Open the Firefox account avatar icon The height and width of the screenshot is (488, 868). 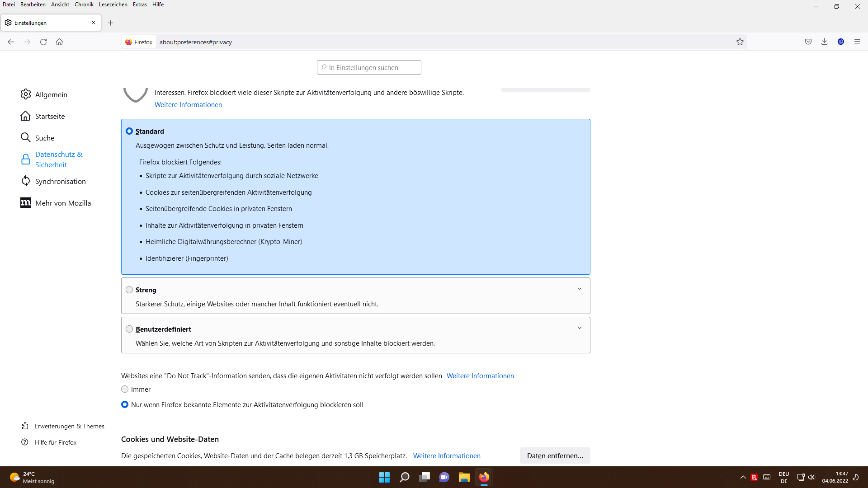point(841,42)
